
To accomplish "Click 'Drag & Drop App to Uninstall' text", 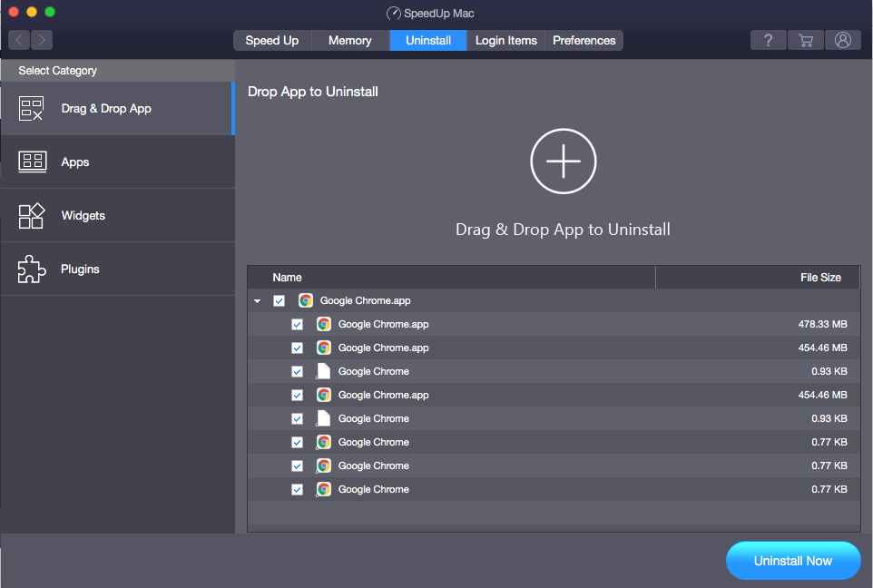I will [x=563, y=230].
